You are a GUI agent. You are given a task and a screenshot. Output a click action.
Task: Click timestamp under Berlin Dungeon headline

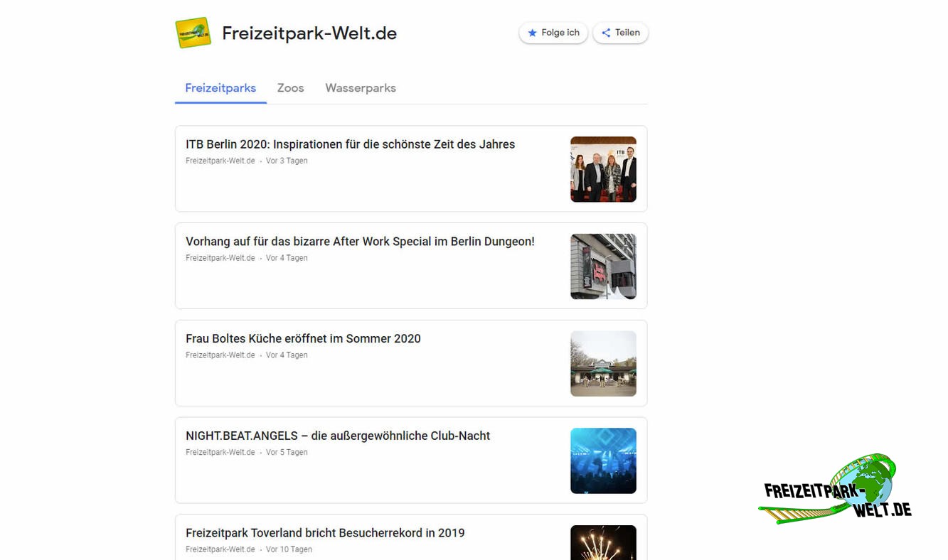[287, 258]
